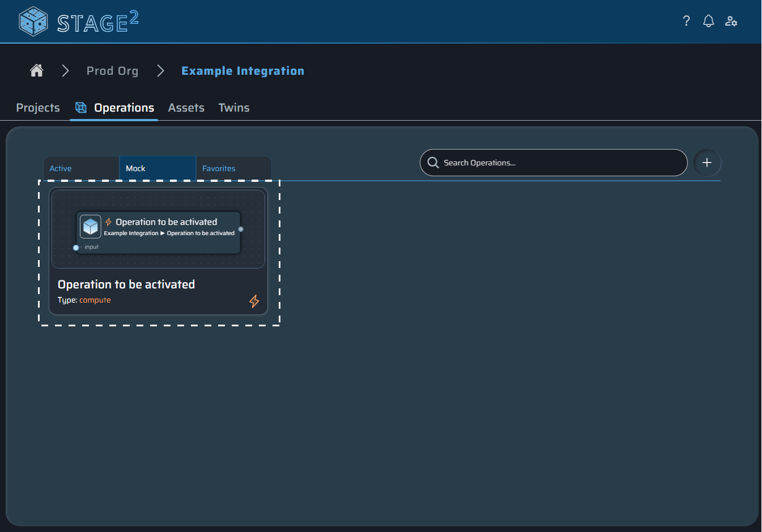Click the cube icon in operation node

point(91,227)
